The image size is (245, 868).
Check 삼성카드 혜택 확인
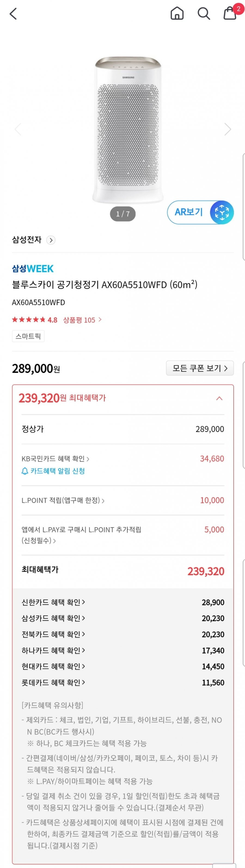53,618
